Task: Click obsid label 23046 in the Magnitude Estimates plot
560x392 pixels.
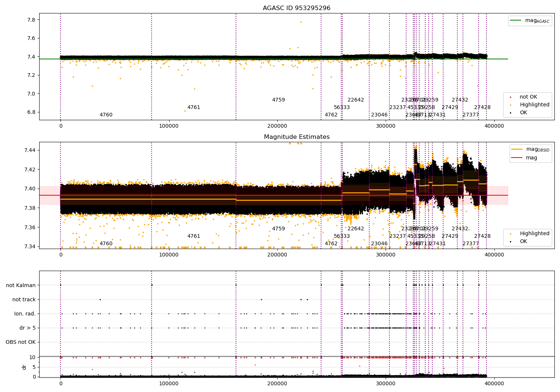Action: [379, 244]
